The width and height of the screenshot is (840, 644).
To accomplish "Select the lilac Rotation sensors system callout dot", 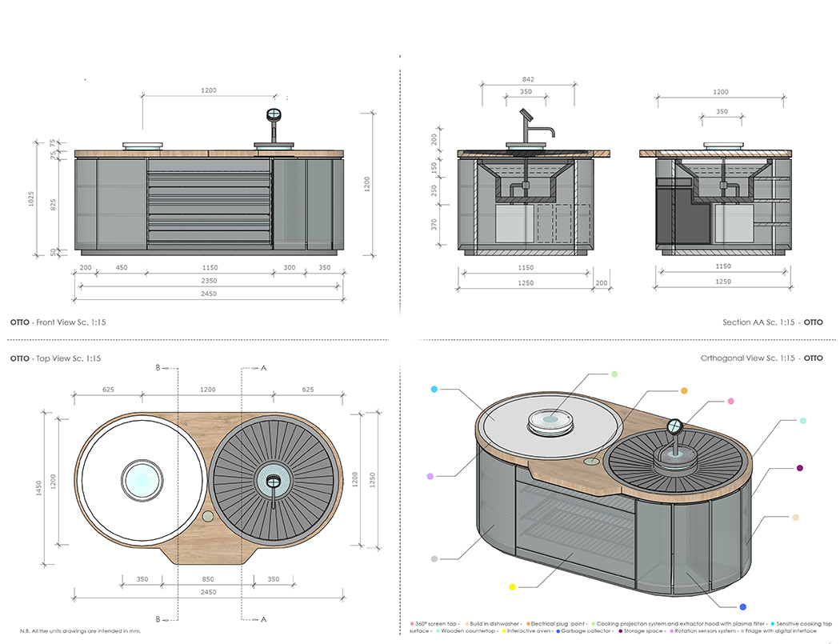I will (430, 474).
